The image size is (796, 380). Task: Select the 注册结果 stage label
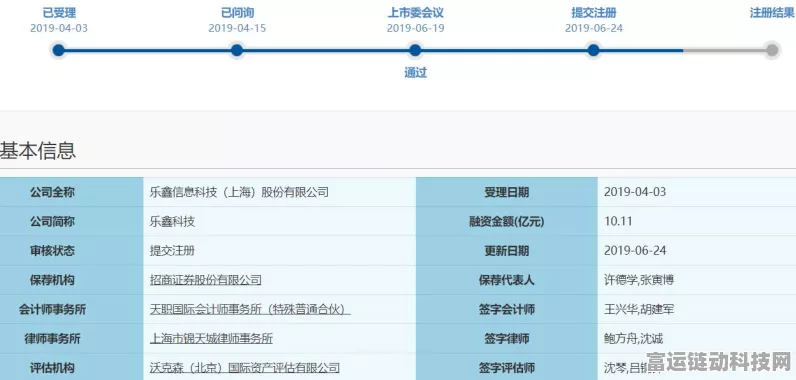tap(773, 13)
